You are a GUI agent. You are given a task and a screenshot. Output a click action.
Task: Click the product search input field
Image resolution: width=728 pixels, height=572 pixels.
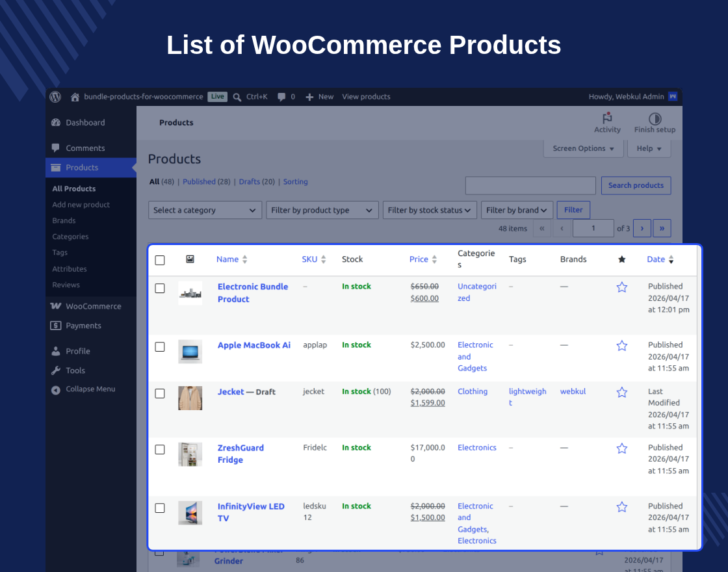[530, 185]
